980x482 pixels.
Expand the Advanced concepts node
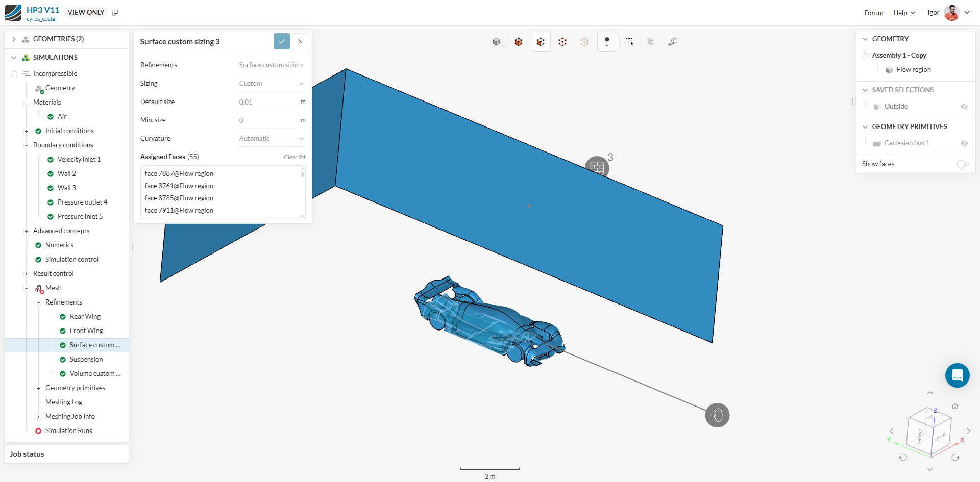pyautogui.click(x=26, y=231)
